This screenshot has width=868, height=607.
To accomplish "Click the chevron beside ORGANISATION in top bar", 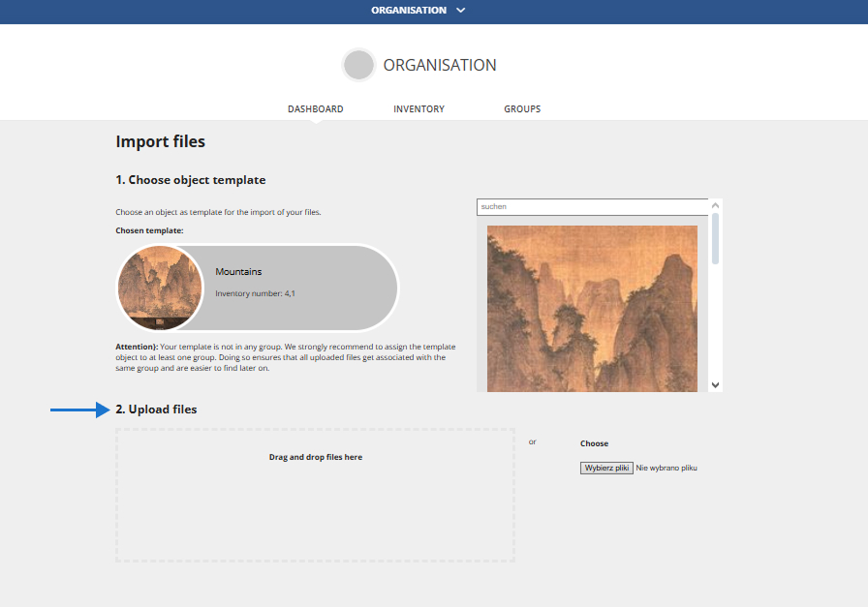I will click(460, 11).
